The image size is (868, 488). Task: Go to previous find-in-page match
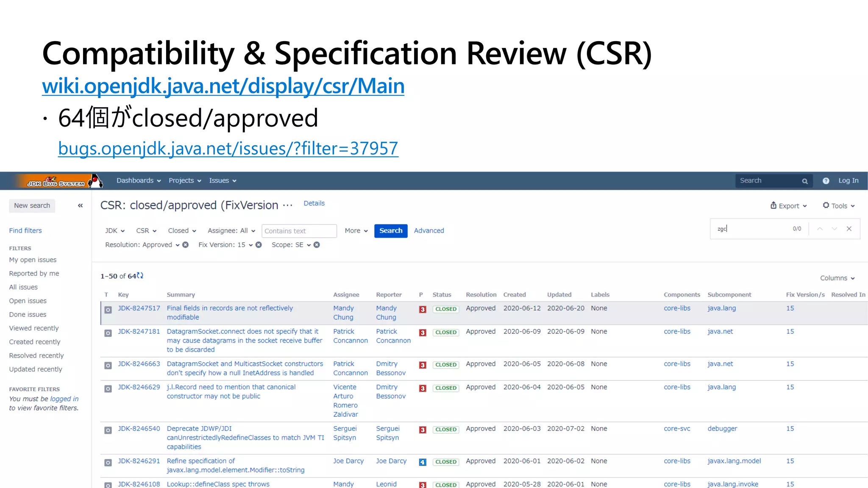tap(820, 229)
